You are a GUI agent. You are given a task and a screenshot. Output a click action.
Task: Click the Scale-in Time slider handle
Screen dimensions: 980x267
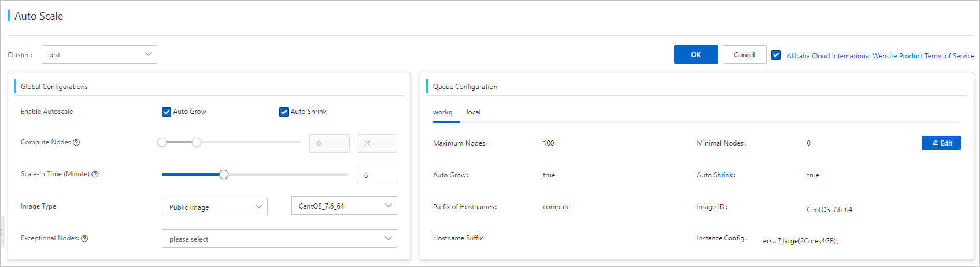pos(224,175)
